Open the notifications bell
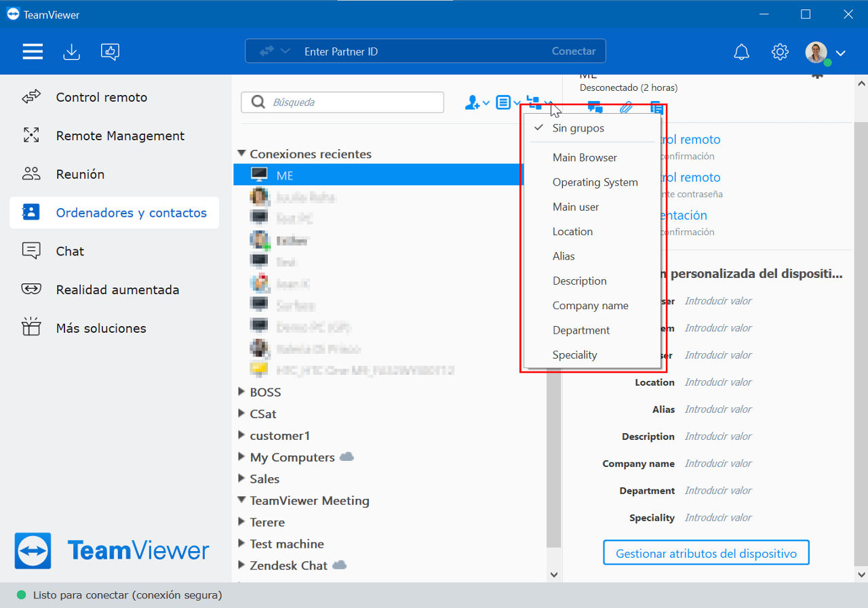Image resolution: width=868 pixels, height=608 pixels. 742,52
